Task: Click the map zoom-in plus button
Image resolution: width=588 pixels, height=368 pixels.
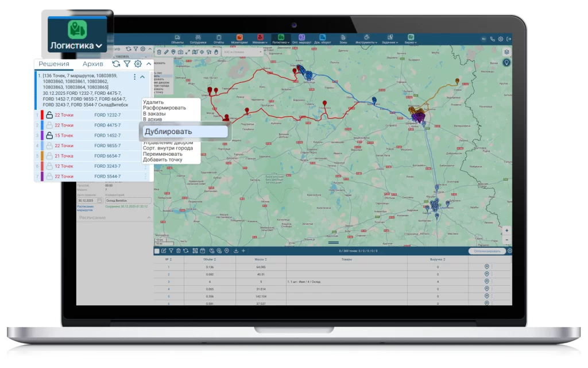Action: 506,231
